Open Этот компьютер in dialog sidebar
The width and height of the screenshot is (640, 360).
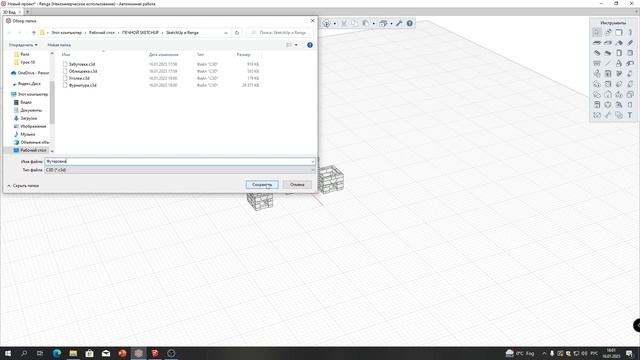tap(29, 94)
